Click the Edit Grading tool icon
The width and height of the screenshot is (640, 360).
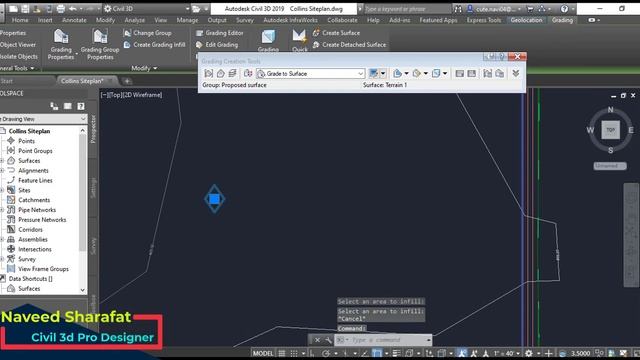[x=416, y=73]
